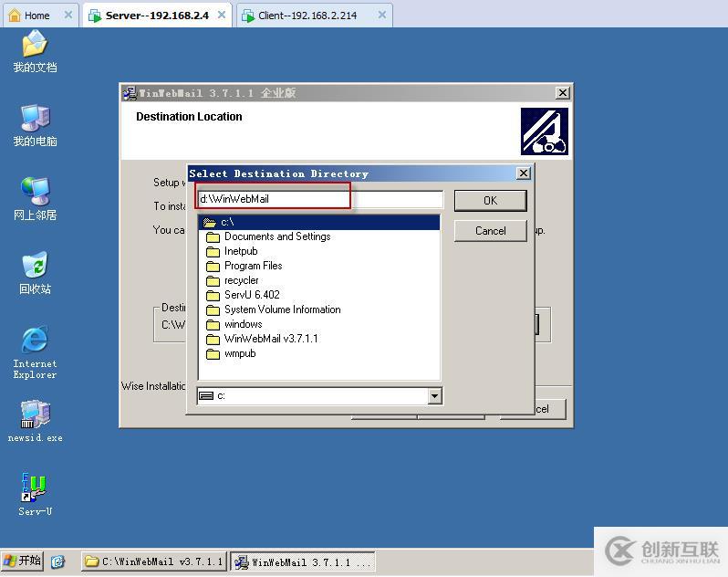Click the Inetpub folder icon
Viewport: 728px width, 577px height.
[213, 252]
